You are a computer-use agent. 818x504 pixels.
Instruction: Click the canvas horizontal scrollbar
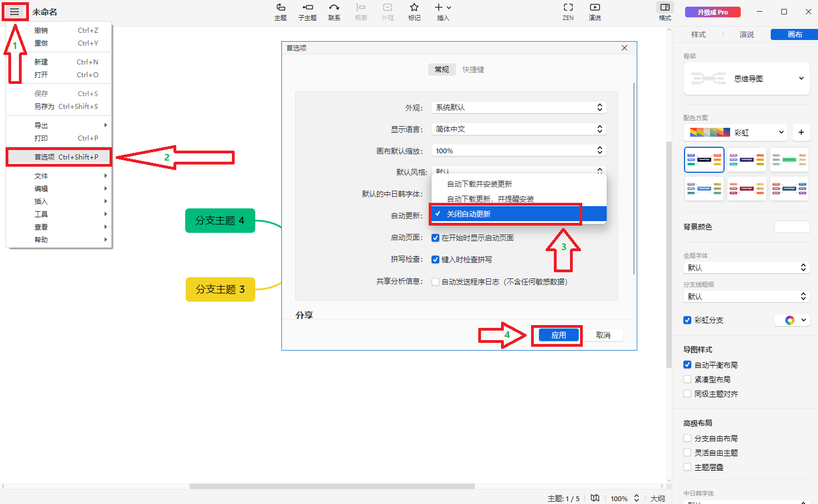point(332,486)
